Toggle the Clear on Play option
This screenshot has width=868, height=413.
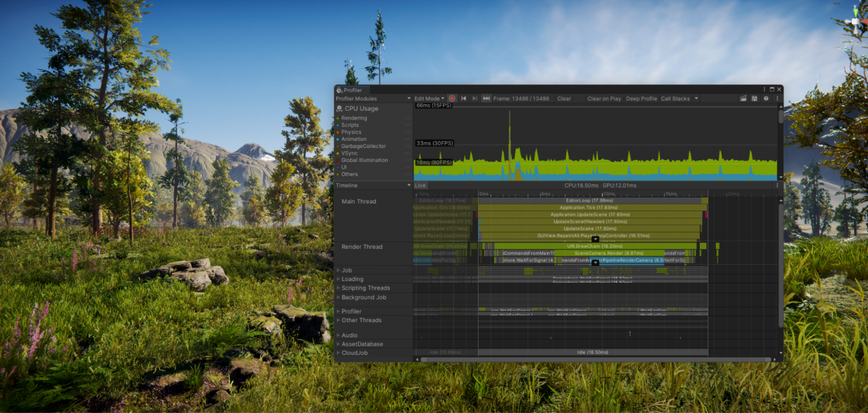coord(604,99)
